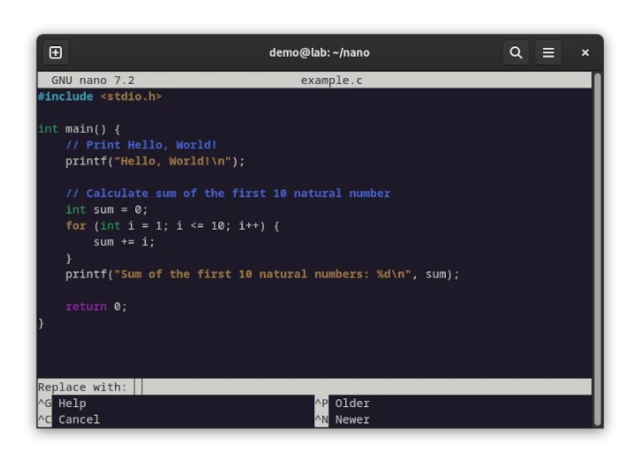The width and height of the screenshot is (640, 467).
Task: Click the 'Replace with:' prompt label
Action: 82,387
